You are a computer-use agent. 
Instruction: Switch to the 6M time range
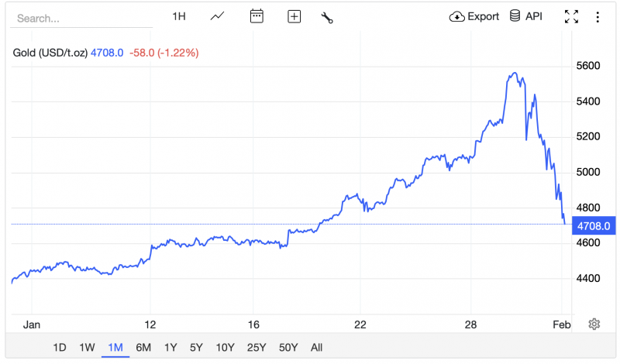tap(143, 348)
